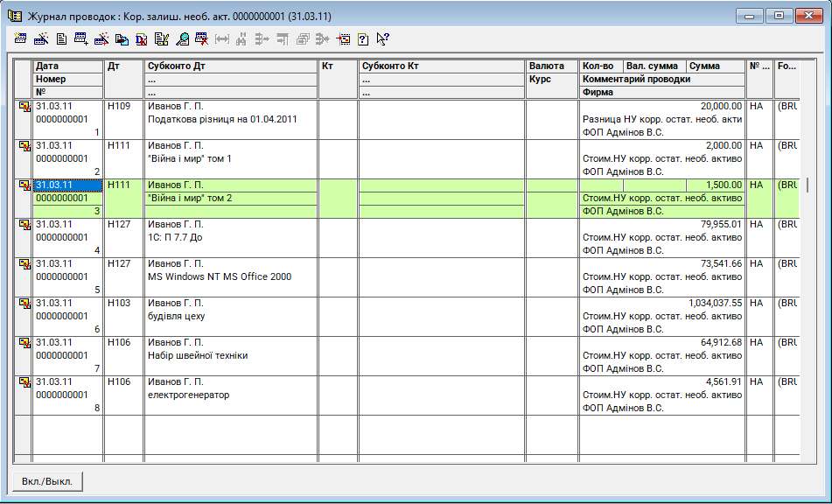The width and height of the screenshot is (832, 504).
Task: Click status icon of будівля цеху row
Action: (24, 304)
